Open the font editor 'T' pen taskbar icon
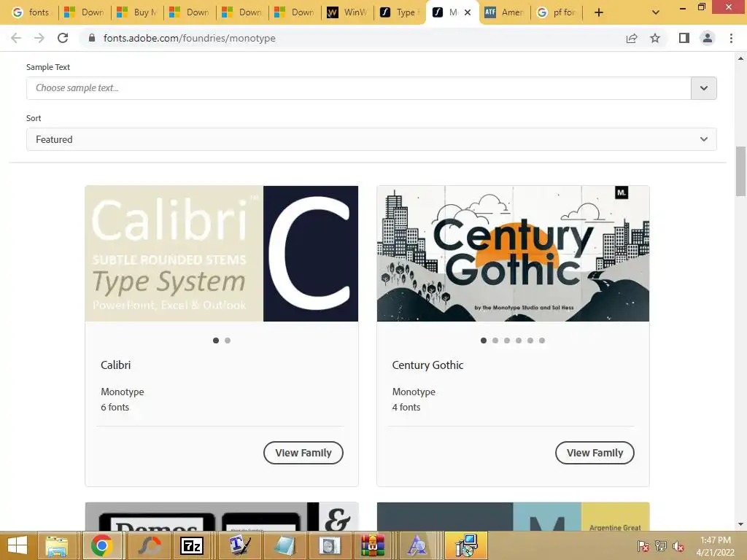 coord(239,545)
